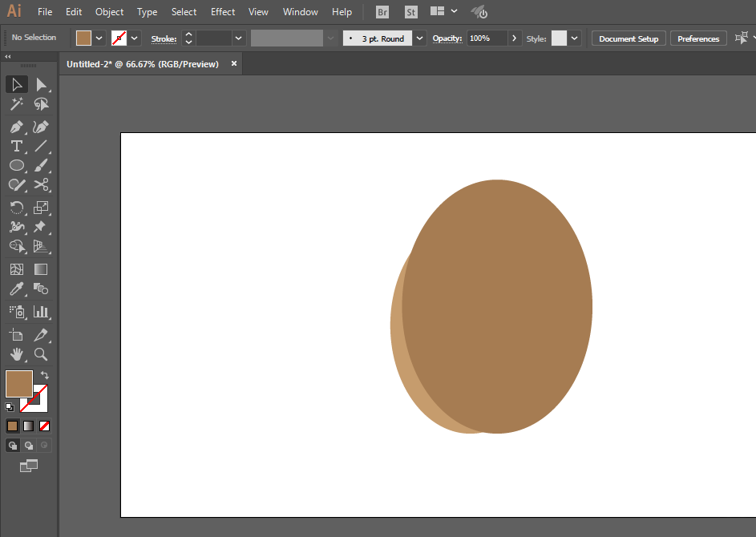Select the Eyedropper tool

[16, 289]
